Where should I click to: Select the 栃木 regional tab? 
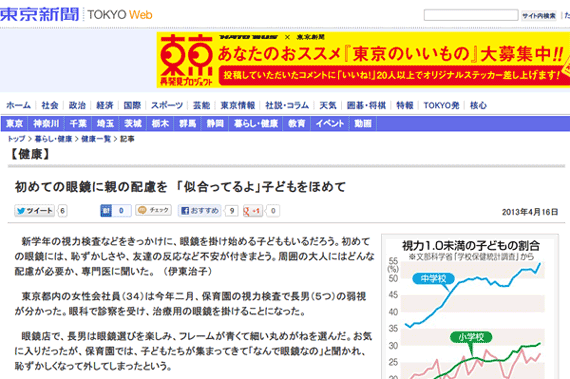(x=160, y=124)
